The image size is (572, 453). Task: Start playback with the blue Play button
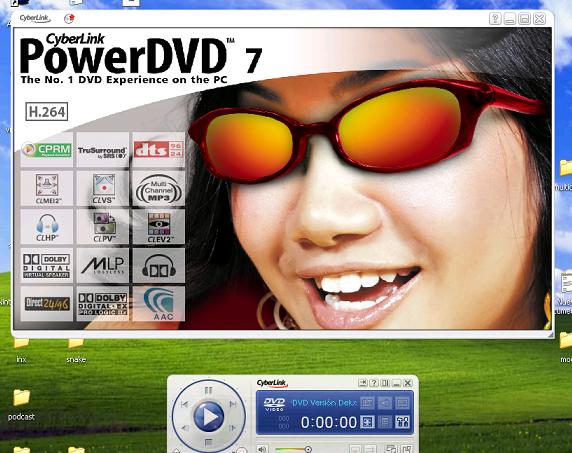pyautogui.click(x=208, y=417)
